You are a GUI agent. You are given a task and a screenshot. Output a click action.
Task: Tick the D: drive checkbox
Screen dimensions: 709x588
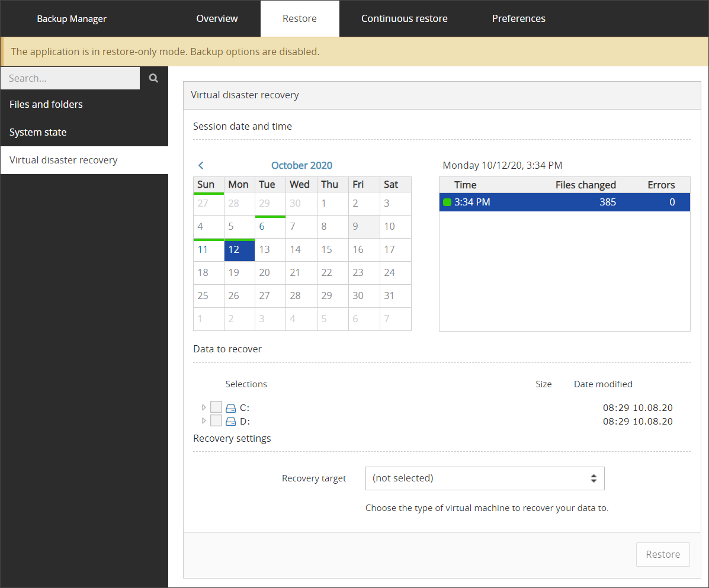[x=216, y=421]
